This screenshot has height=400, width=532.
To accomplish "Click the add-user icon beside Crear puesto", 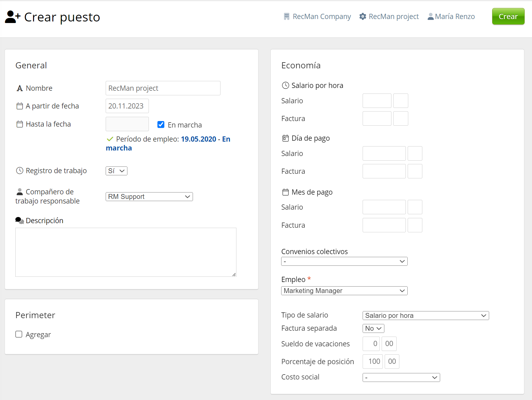I will click(x=13, y=17).
